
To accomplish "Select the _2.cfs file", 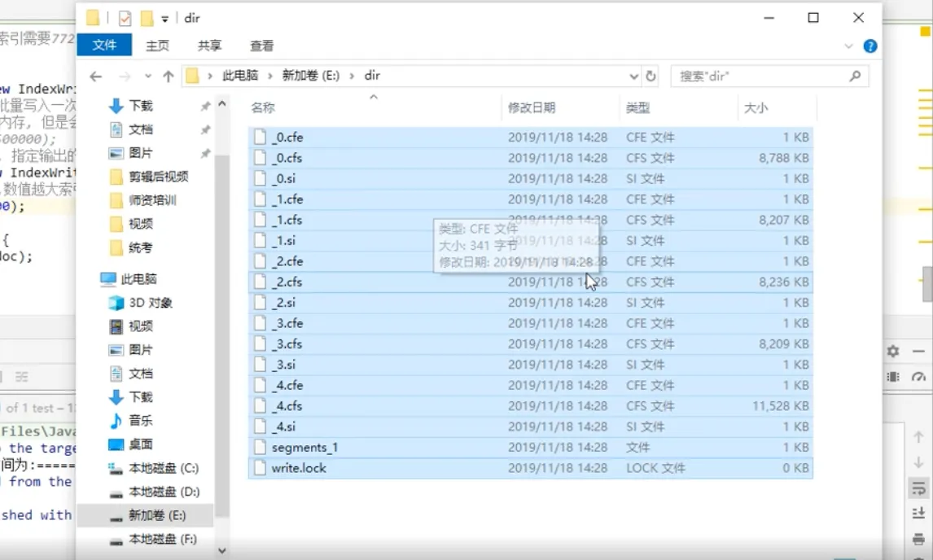I will [530, 282].
